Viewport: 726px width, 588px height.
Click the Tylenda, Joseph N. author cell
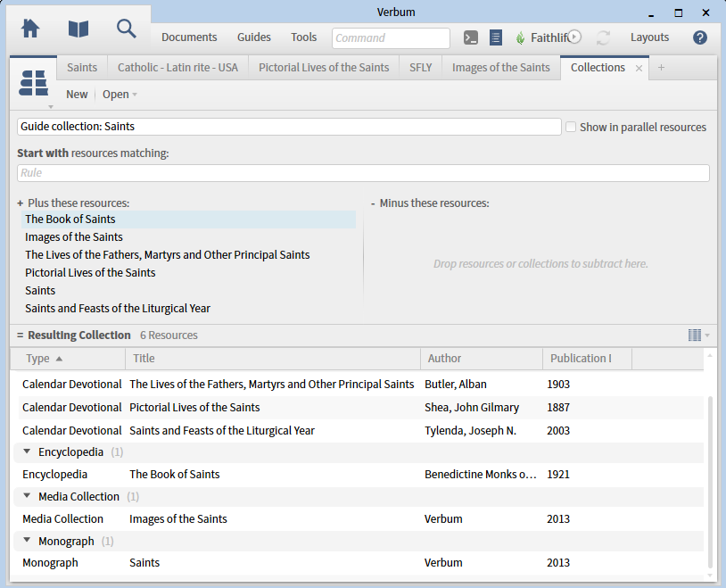(x=470, y=430)
